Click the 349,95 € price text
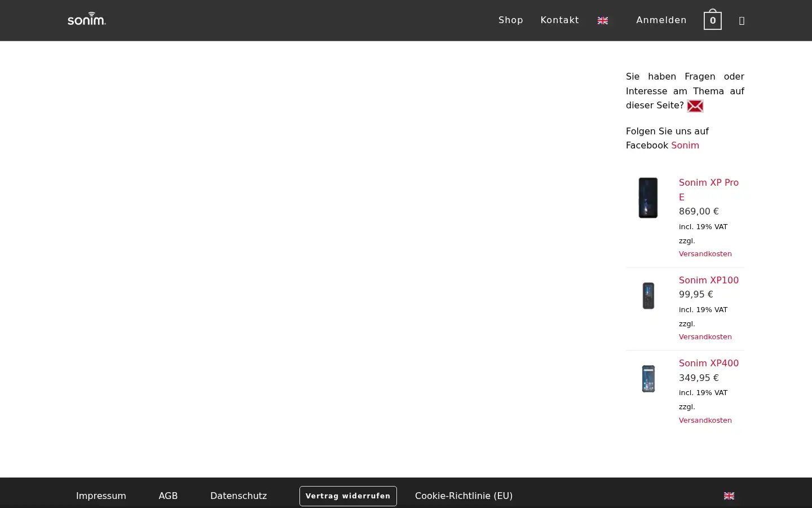This screenshot has height=508, width=812. point(699,378)
